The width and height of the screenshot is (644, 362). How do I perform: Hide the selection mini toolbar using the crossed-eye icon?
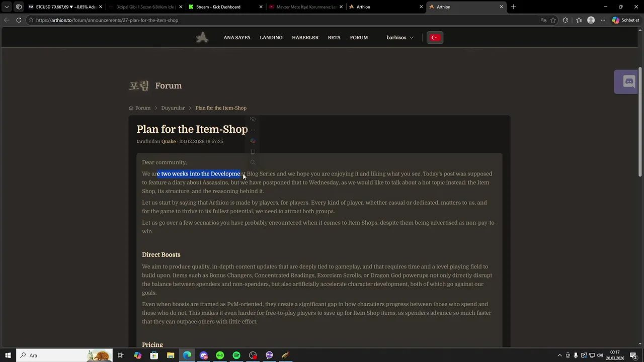(253, 120)
